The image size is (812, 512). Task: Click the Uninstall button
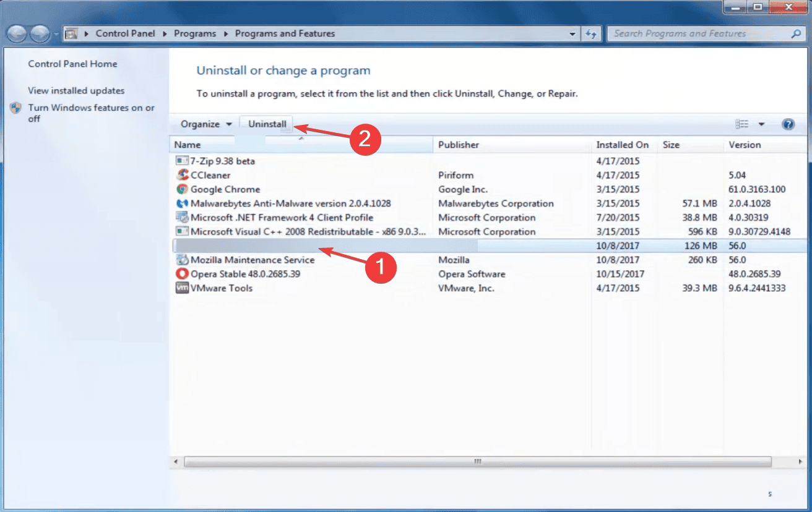click(x=267, y=124)
